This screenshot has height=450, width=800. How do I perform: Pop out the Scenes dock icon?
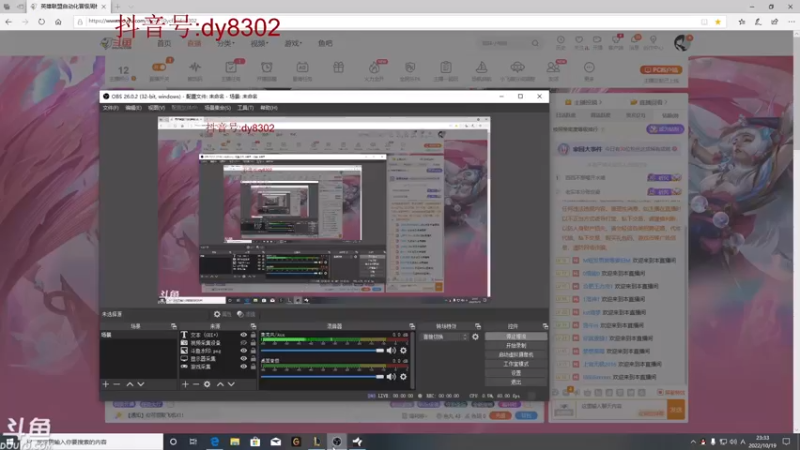click(173, 326)
